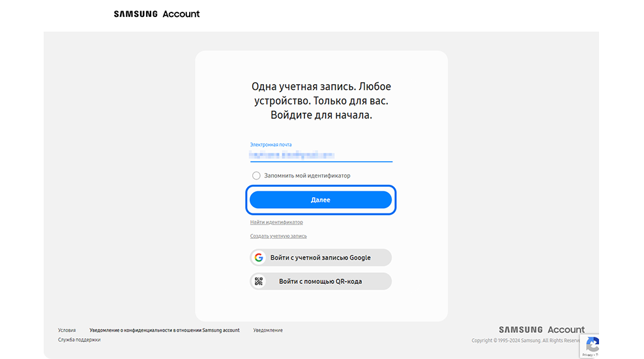Open the "Служба поддержки" support link
The width and height of the screenshot is (644, 359).
(x=79, y=339)
